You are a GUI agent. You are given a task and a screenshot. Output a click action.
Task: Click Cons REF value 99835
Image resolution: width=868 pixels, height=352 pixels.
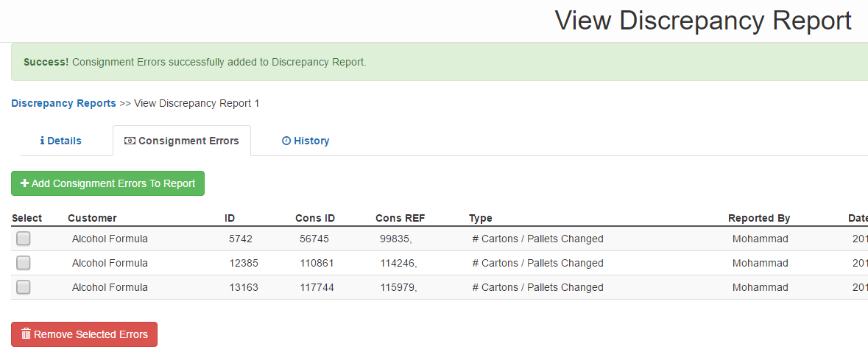pyautogui.click(x=395, y=239)
